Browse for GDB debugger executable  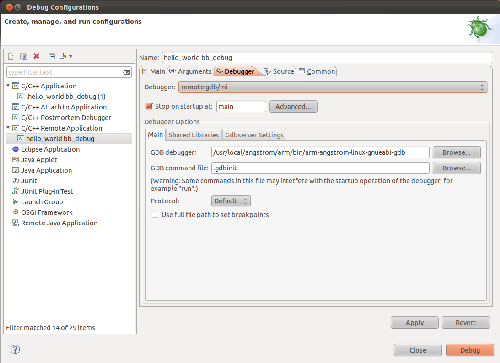coord(457,152)
